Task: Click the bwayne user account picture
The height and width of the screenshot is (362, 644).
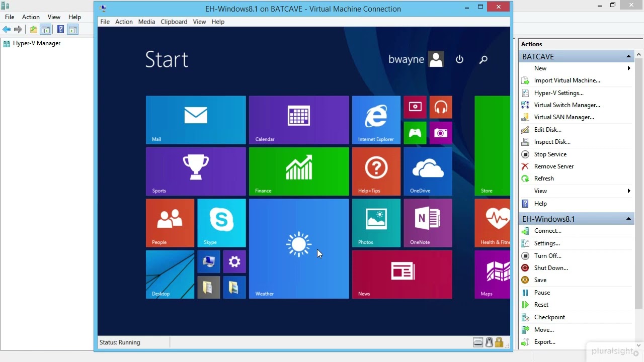Action: [436, 59]
